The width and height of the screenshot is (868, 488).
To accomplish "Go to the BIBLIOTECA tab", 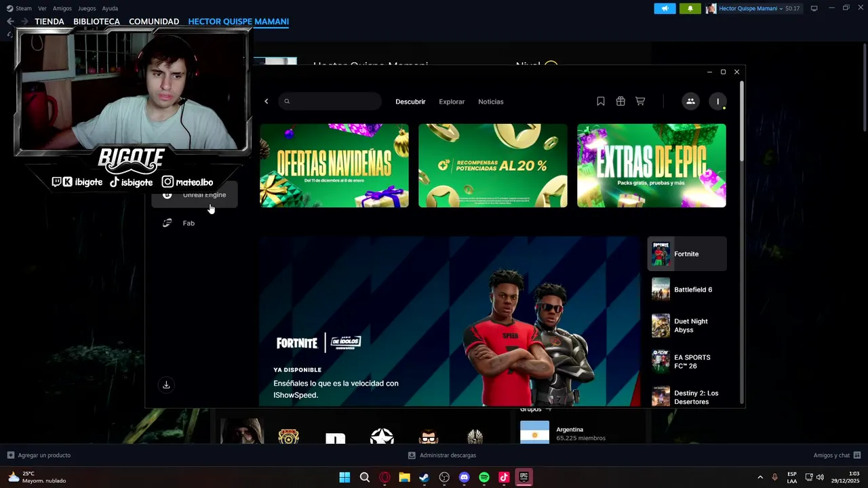I will [x=96, y=22].
